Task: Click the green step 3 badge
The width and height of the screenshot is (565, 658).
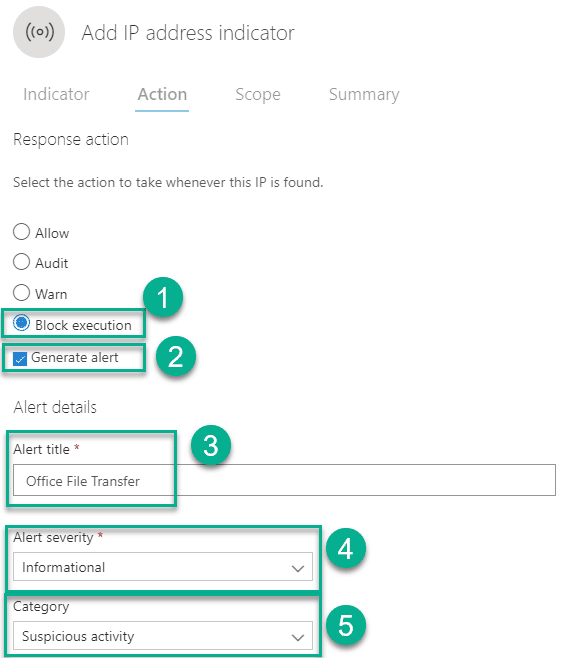Action: coord(211,445)
